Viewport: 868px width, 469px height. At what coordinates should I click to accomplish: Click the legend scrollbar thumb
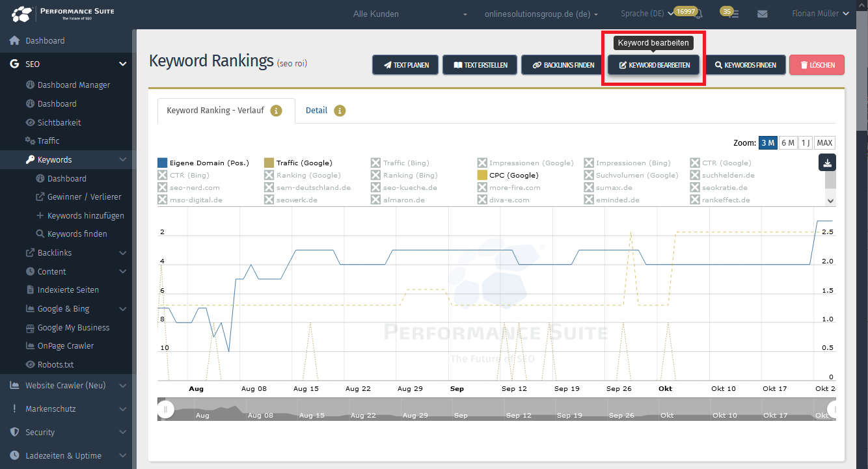(830, 180)
